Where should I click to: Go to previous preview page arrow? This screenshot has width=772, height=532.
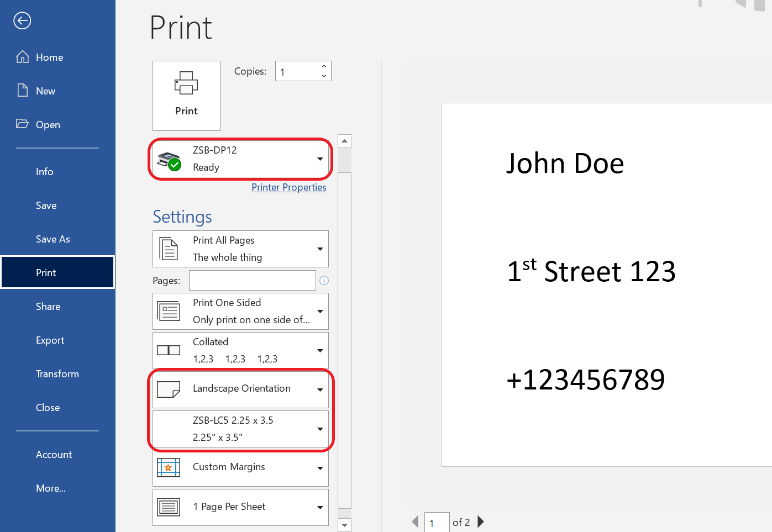pyautogui.click(x=415, y=522)
